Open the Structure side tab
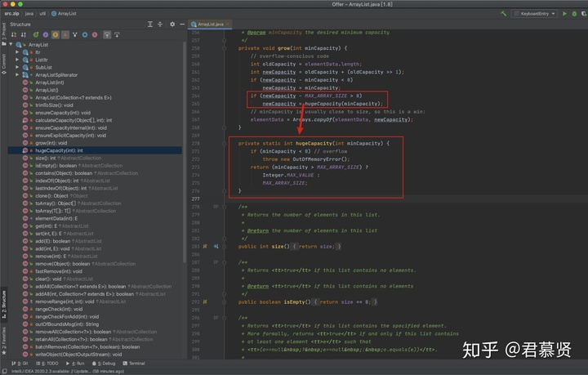The width and height of the screenshot is (588, 375). click(x=4, y=305)
